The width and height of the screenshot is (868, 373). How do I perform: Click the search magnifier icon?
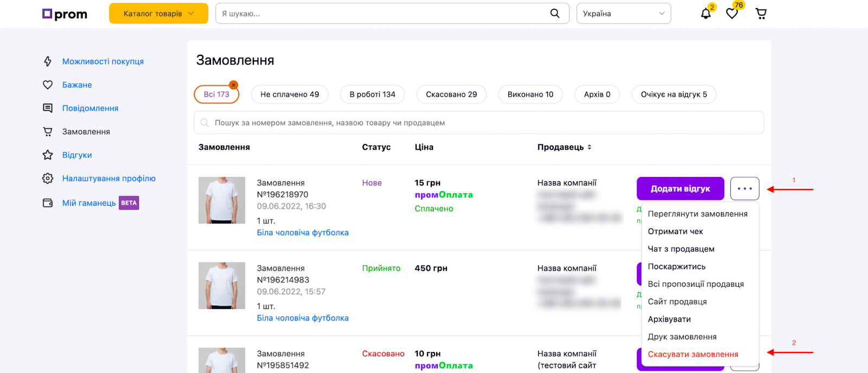point(554,14)
